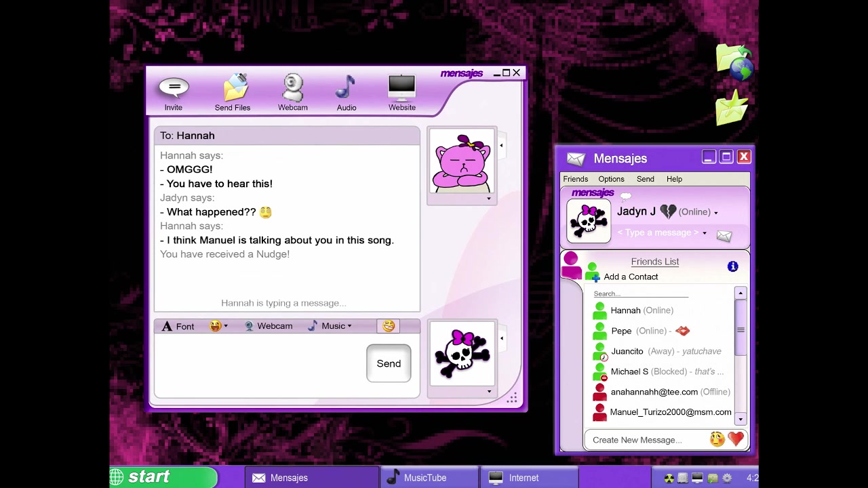The image size is (868, 488).
Task: Open the starred folder desktop icon
Action: 732,109
